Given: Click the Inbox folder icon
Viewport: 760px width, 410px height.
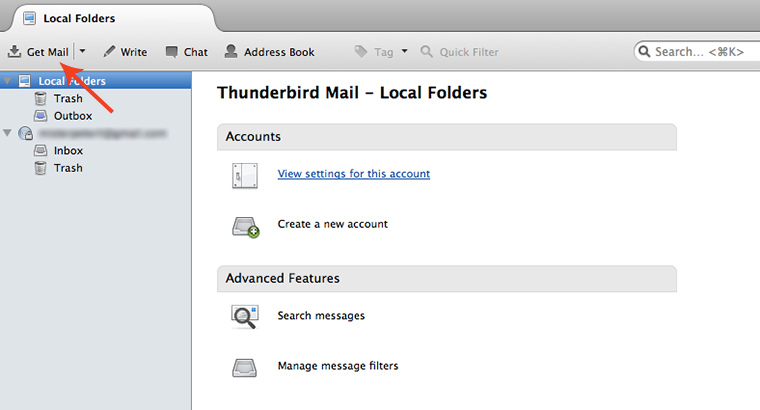Looking at the screenshot, I should [41, 151].
